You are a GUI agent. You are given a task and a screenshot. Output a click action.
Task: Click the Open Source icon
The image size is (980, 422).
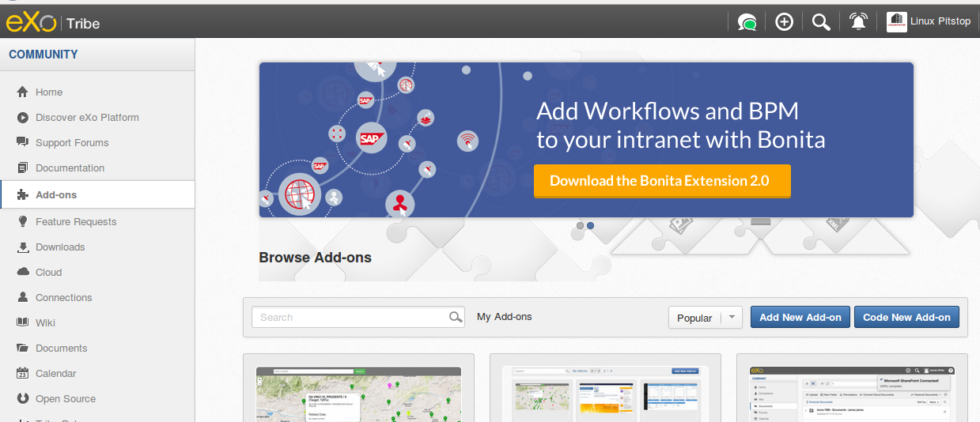point(22,398)
